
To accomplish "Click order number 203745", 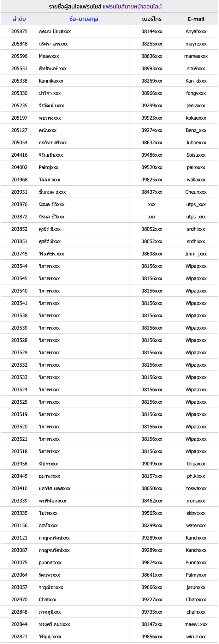I will point(19,254).
